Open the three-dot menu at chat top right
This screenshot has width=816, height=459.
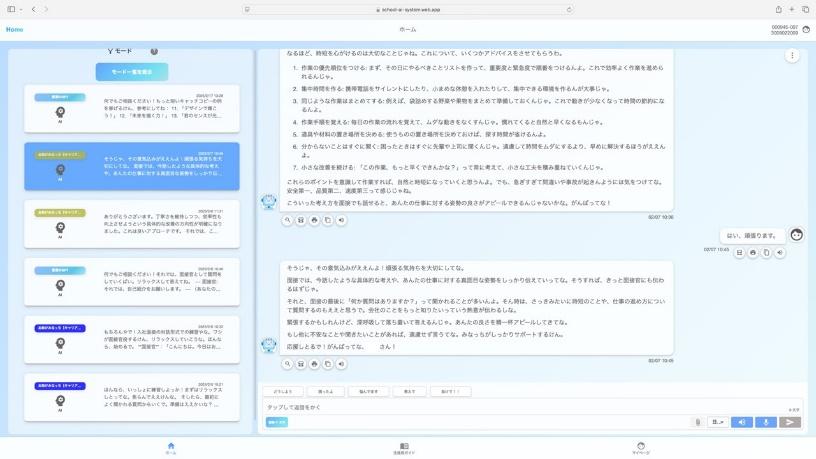click(x=792, y=56)
